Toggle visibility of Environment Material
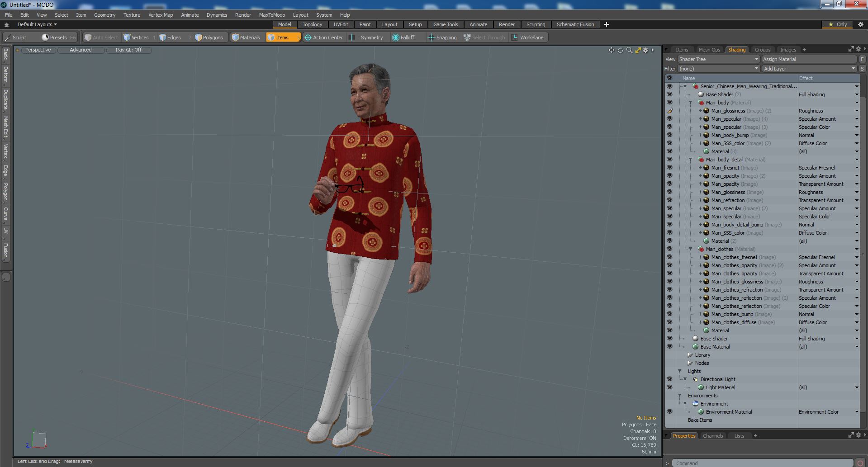This screenshot has width=868, height=467. (669, 412)
